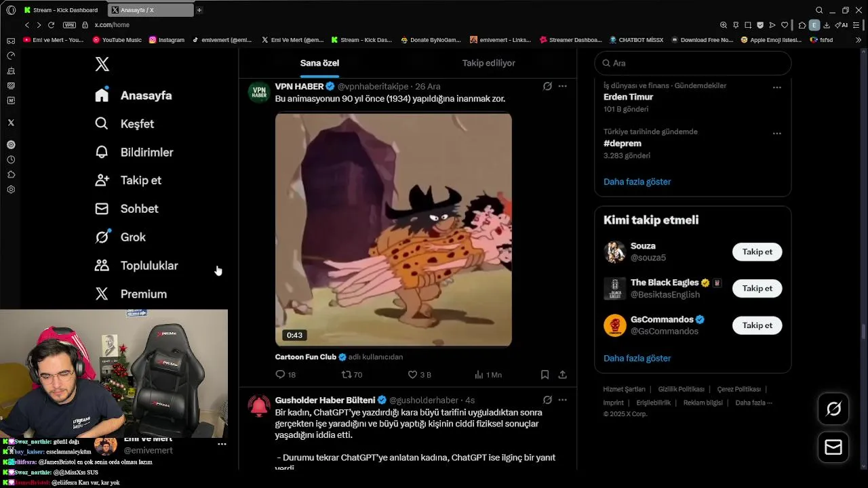868x488 pixels.
Task: Open browser sidebar history clock icon
Action: (11, 160)
